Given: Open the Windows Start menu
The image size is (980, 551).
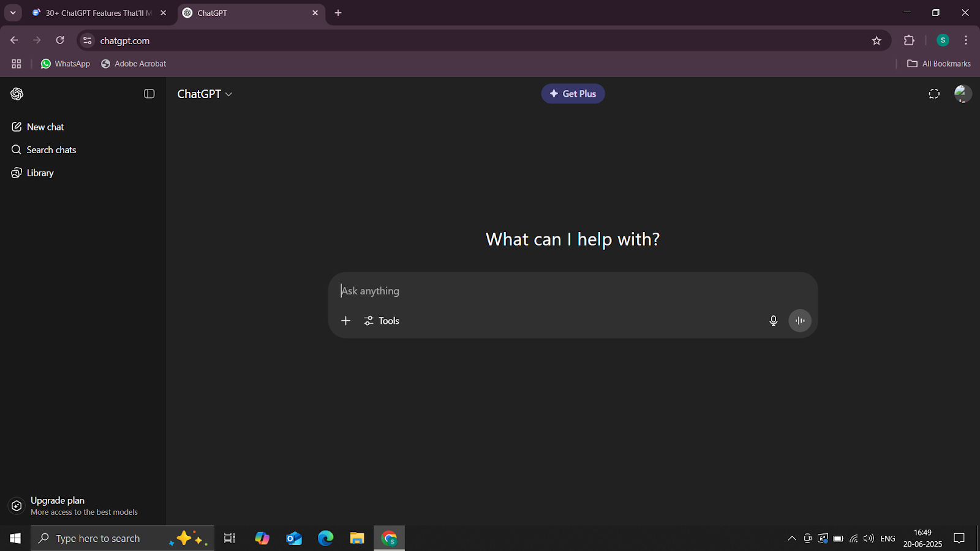Looking at the screenshot, I should click(x=15, y=538).
